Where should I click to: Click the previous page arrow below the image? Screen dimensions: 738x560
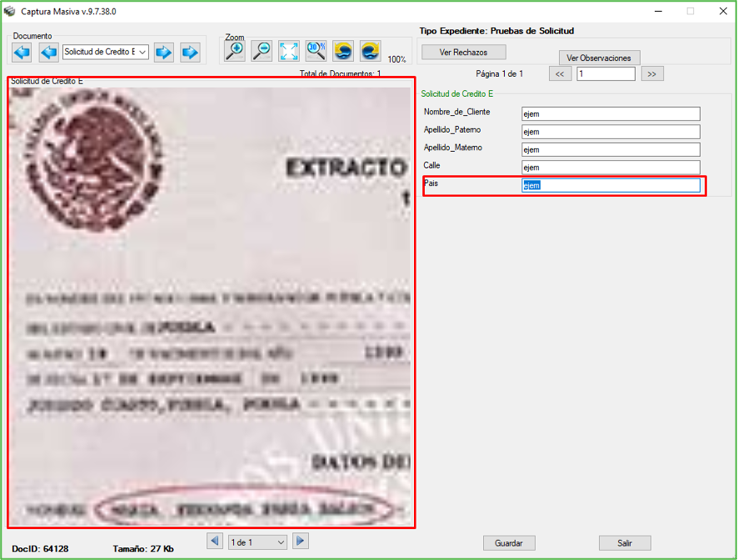(216, 542)
